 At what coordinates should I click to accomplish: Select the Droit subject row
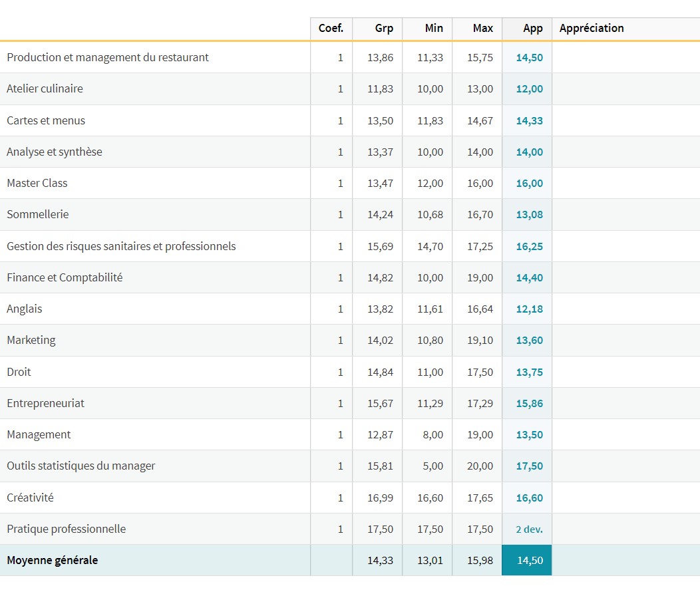(x=19, y=372)
